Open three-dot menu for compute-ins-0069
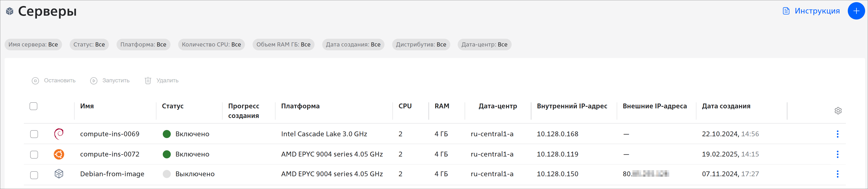Image resolution: width=868 pixels, height=189 pixels. [837, 134]
